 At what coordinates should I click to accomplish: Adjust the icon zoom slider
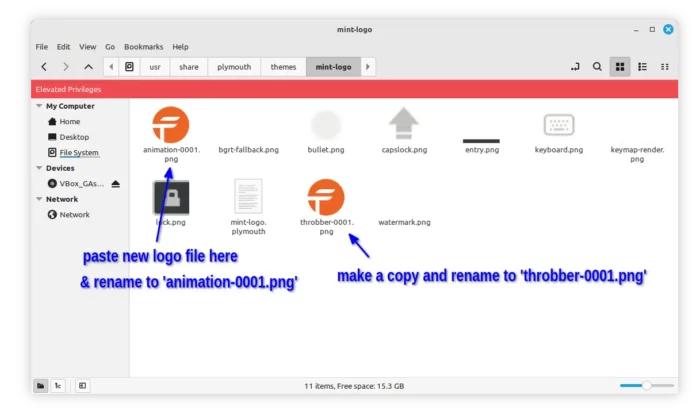646,385
